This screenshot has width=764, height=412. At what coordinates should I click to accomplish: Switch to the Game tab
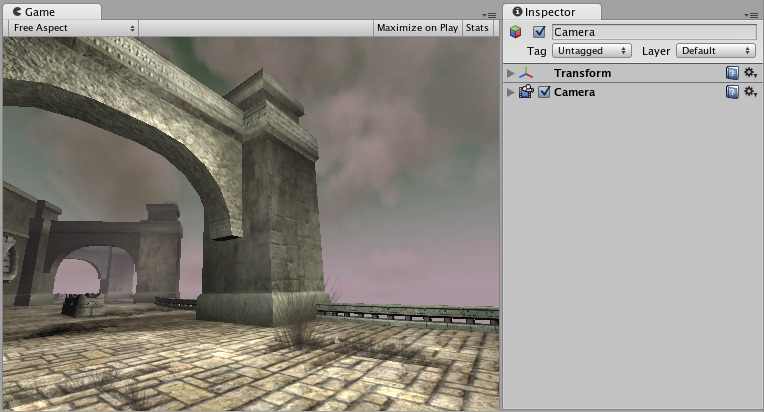pyautogui.click(x=51, y=12)
